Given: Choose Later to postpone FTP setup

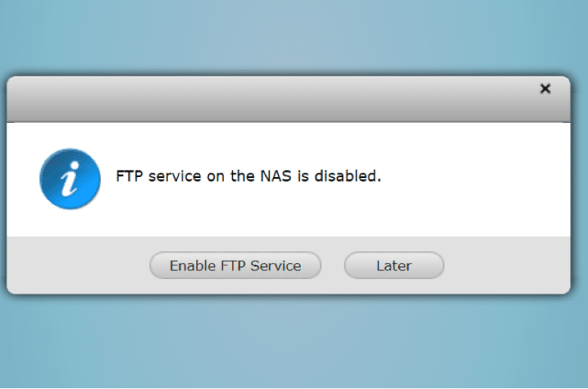Looking at the screenshot, I should (x=394, y=265).
